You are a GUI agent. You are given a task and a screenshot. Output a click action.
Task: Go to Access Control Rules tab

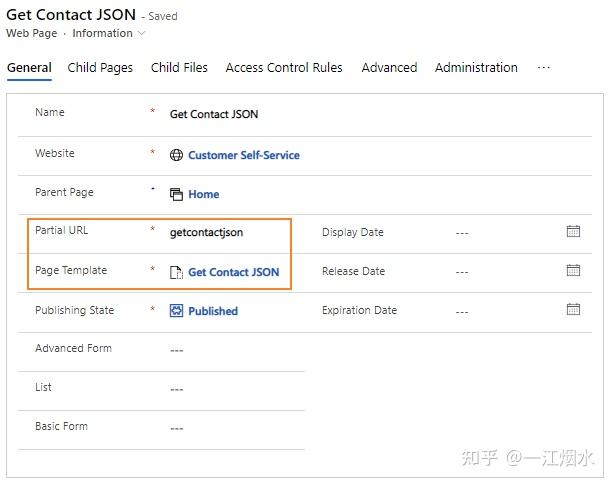[284, 68]
